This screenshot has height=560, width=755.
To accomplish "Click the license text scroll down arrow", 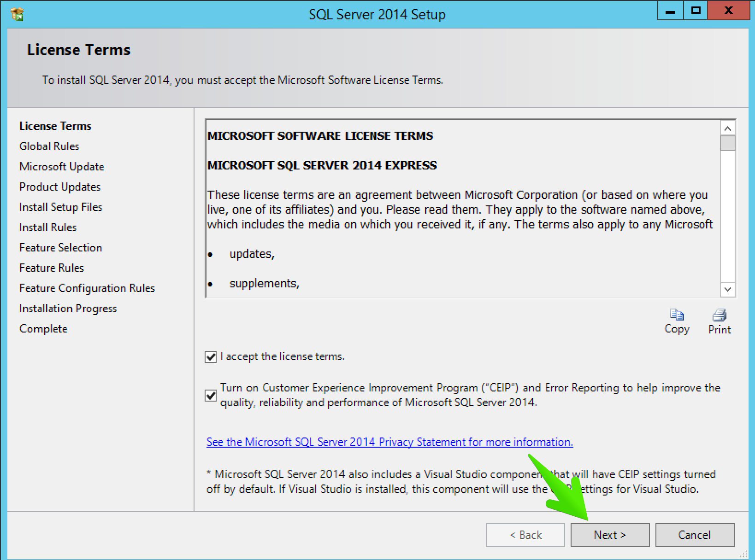I will [x=728, y=290].
